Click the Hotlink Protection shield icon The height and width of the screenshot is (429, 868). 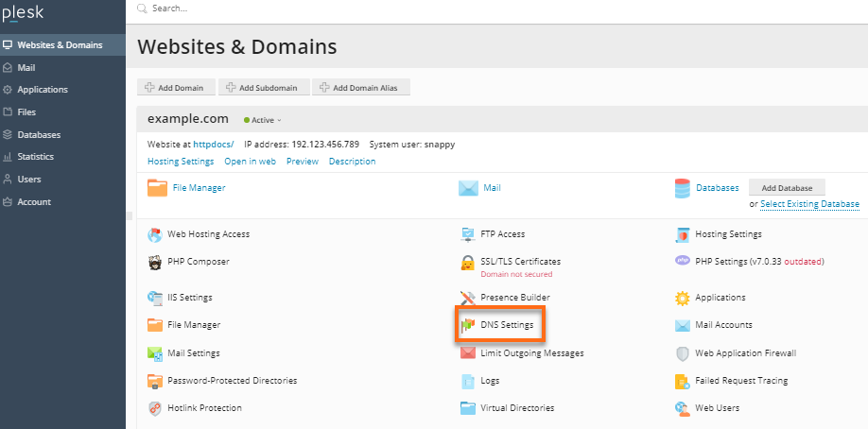click(155, 408)
